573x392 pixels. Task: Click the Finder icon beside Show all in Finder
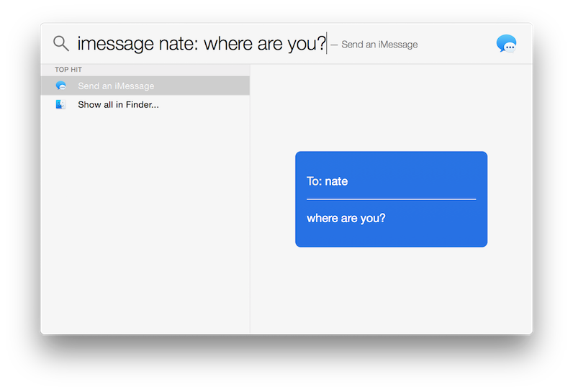tap(61, 105)
